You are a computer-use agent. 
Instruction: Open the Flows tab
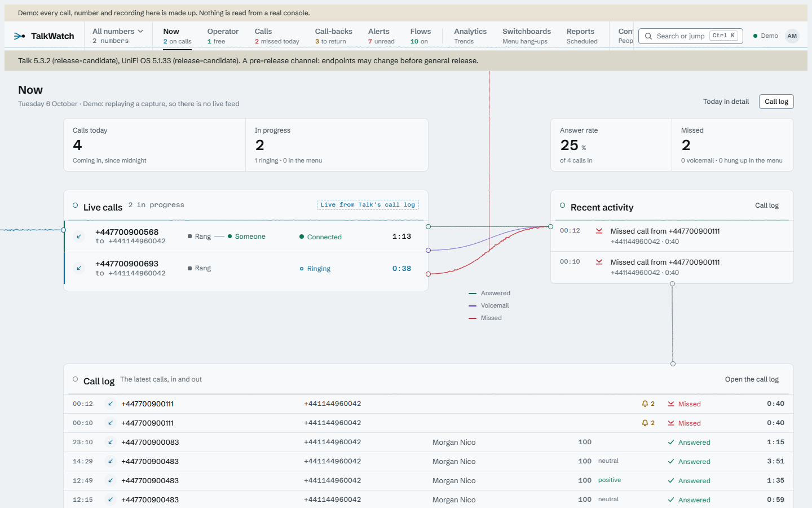pos(421,36)
